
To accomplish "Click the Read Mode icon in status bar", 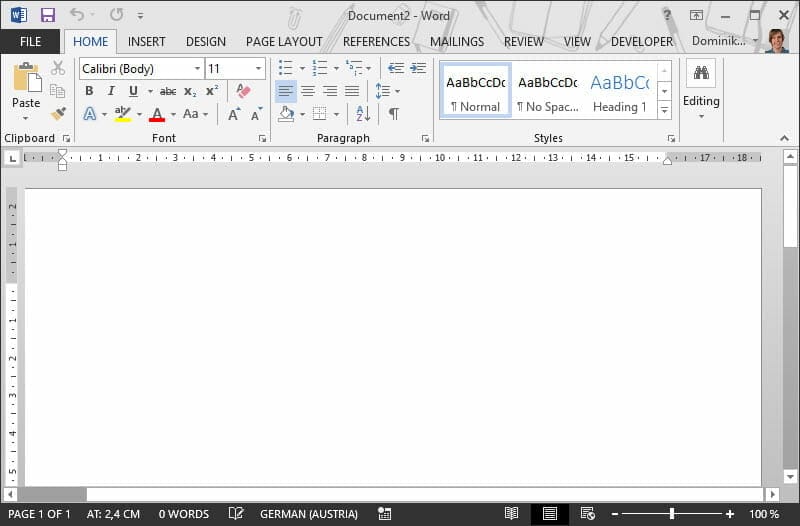I will [x=511, y=514].
